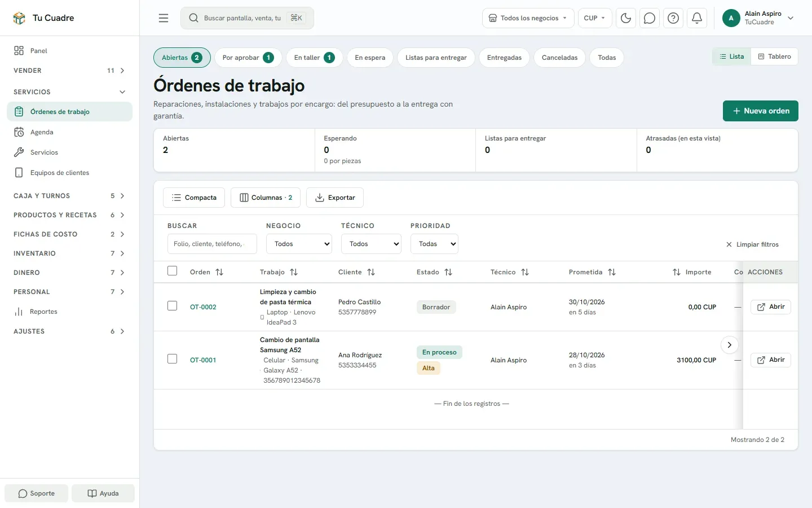Viewport: 812px width, 508px height.
Task: Collapse the SERVICIOS sidebar section
Action: pos(69,92)
